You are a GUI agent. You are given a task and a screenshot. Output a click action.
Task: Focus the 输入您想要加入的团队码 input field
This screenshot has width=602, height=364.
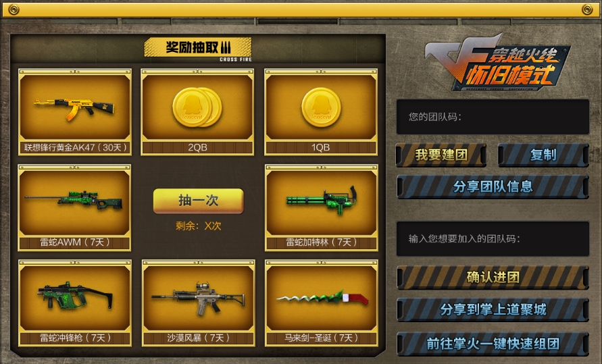493,238
